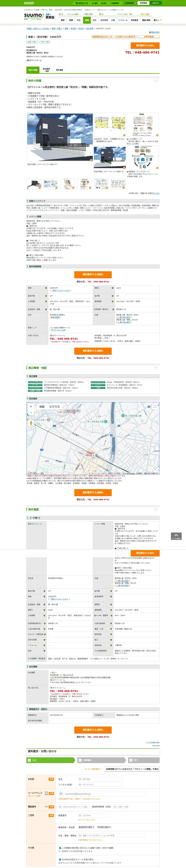Check この情報を他の問い合わせにも自動で反映 checkbox
Viewport: 186px width, 868px height.
60,848
